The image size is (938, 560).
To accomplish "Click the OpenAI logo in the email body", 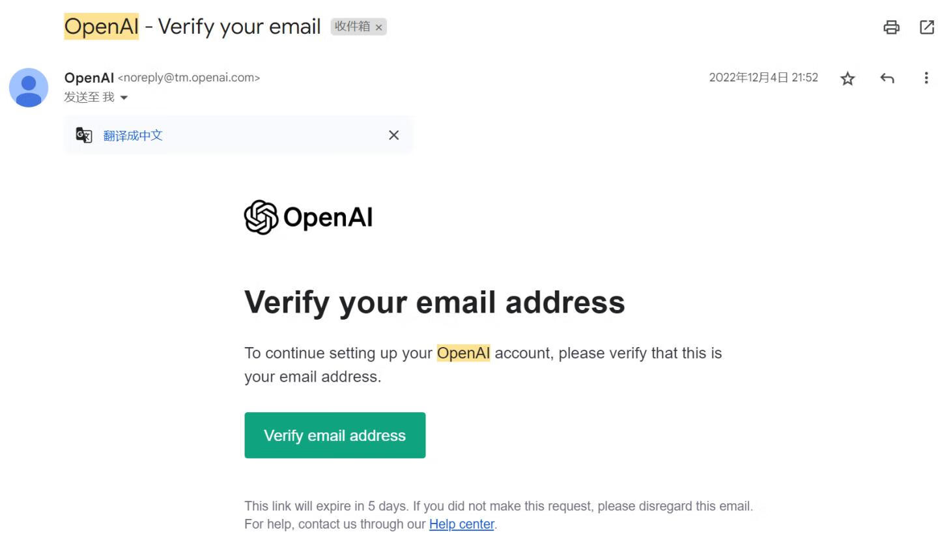I will tap(308, 217).
